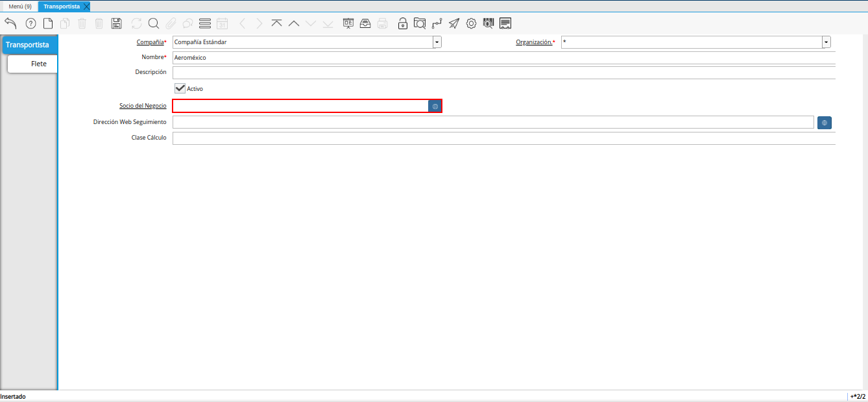The width and height of the screenshot is (868, 402).
Task: Jump to the last record icon
Action: 328,23
